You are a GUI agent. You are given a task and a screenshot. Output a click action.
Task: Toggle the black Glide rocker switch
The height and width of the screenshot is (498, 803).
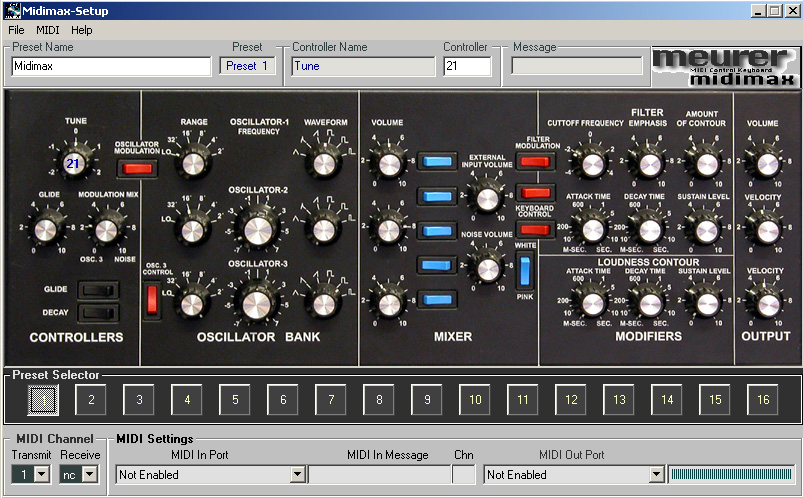pyautogui.click(x=98, y=290)
